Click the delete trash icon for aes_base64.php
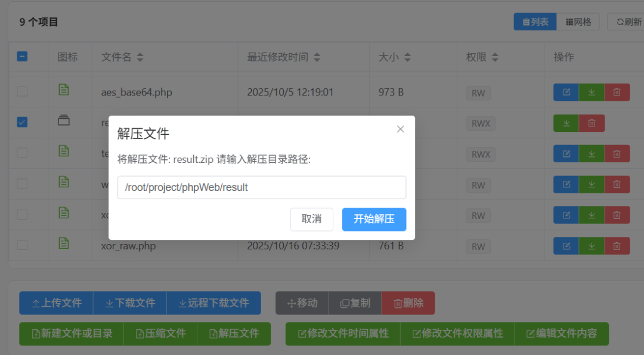The image size is (644, 355). tap(617, 92)
